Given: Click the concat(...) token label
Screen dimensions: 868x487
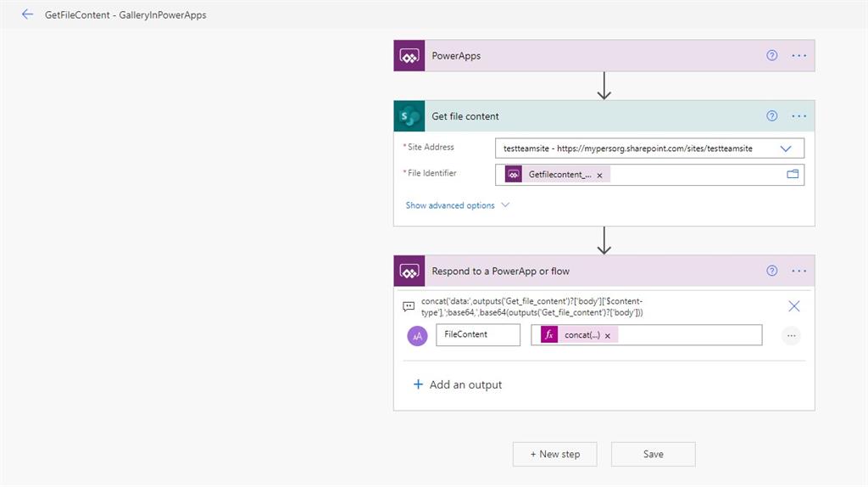Looking at the screenshot, I should point(582,334).
